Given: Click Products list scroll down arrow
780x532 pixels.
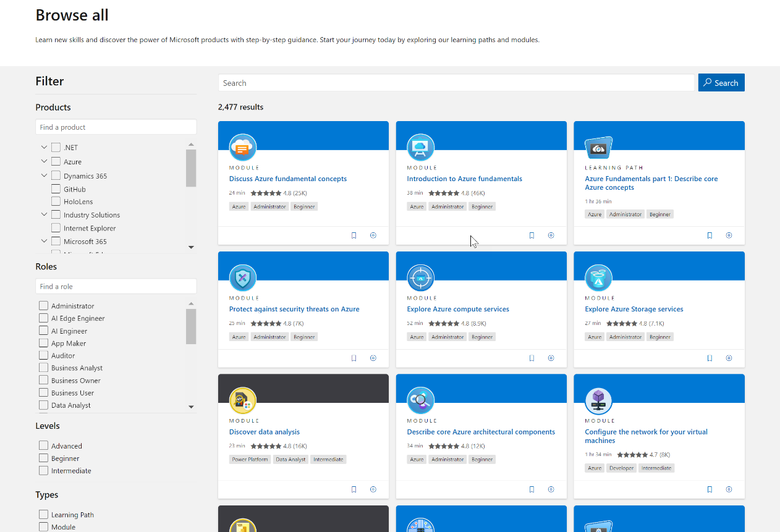Looking at the screenshot, I should tap(191, 247).
